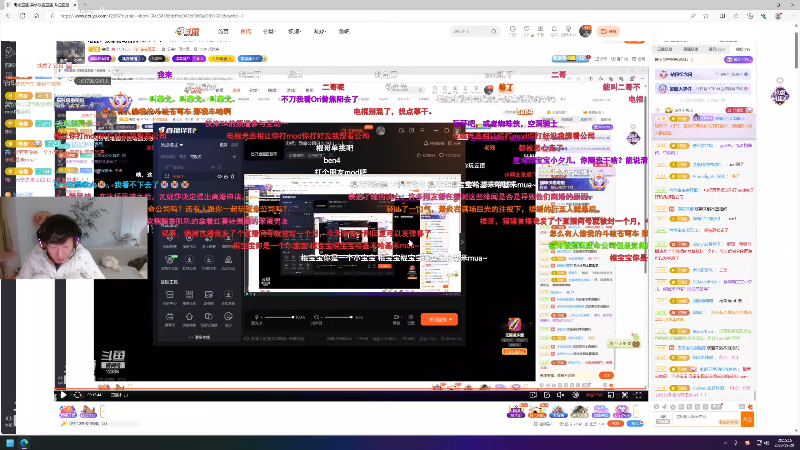
Task: Select the first tab of the chat panel
Action: pos(665,49)
